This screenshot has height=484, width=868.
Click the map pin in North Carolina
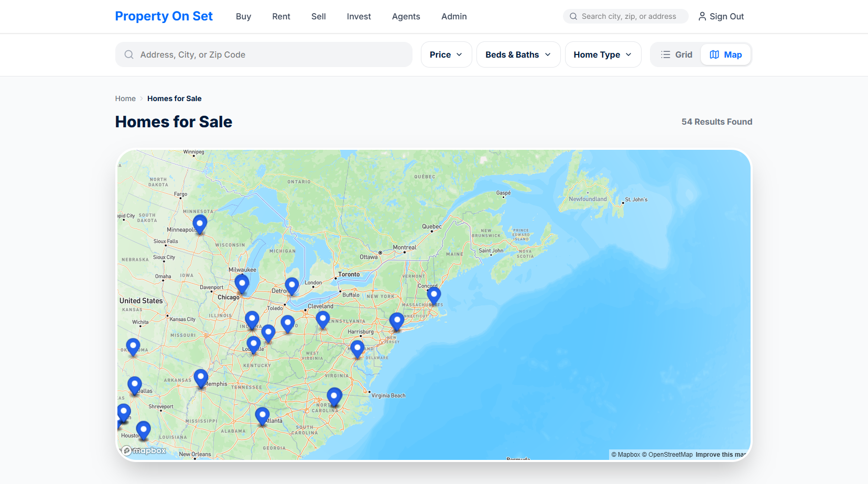(334, 398)
